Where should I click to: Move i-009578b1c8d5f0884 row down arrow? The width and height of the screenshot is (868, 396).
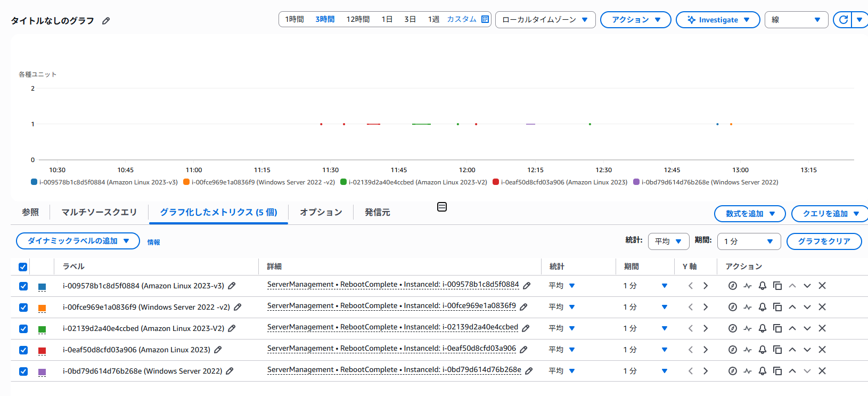pyautogui.click(x=807, y=286)
